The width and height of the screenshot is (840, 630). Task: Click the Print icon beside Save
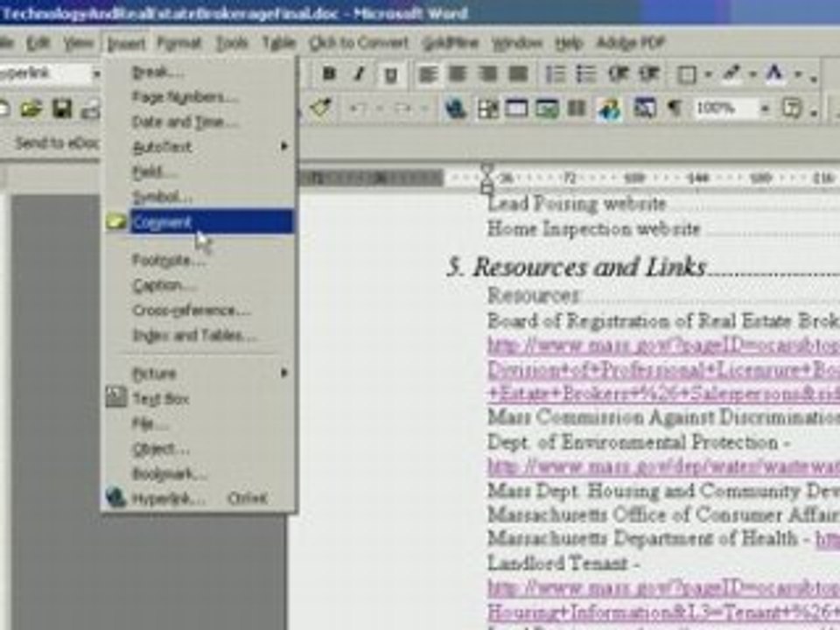91,109
